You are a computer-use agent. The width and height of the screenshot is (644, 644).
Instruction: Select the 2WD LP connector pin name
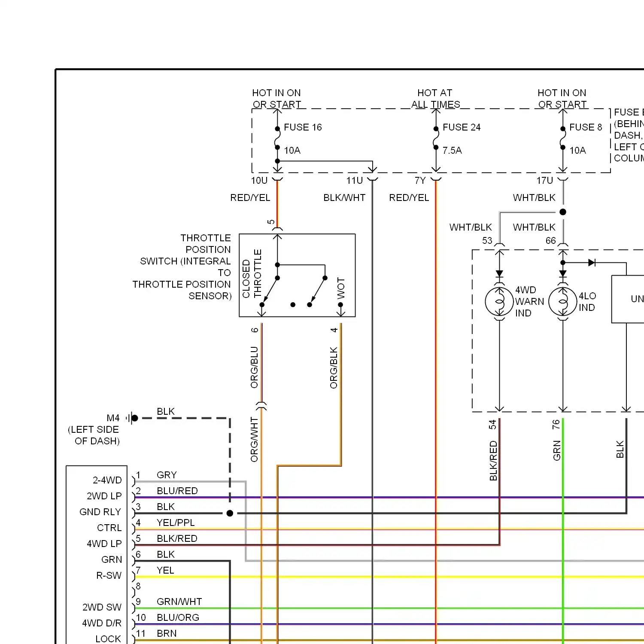coord(104,496)
